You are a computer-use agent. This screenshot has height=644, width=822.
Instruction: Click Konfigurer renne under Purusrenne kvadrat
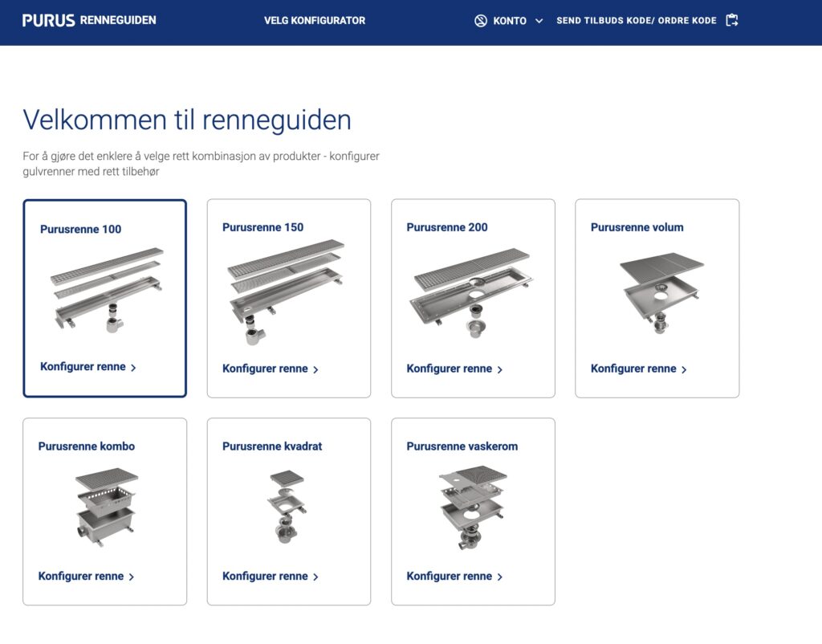click(265, 577)
